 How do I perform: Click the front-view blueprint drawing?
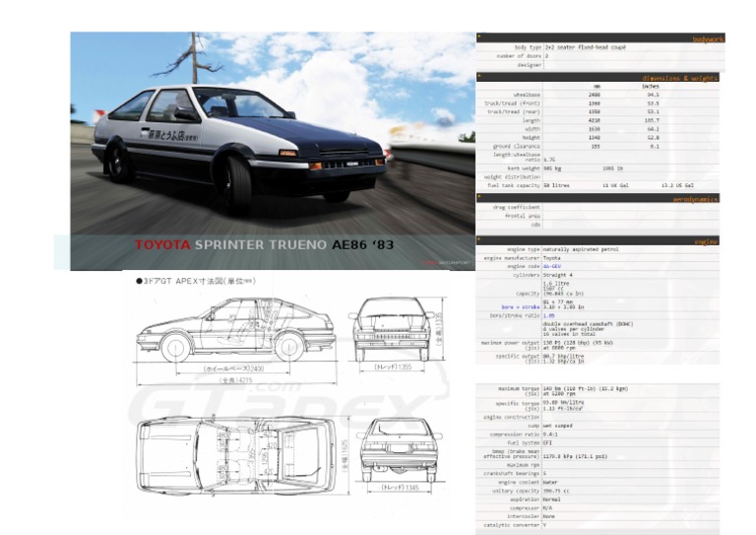tap(392, 329)
